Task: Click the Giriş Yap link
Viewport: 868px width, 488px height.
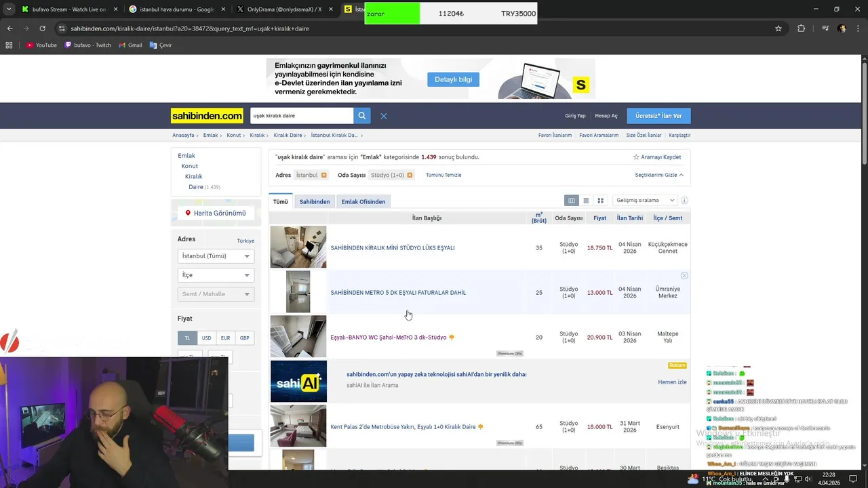Action: point(575,116)
